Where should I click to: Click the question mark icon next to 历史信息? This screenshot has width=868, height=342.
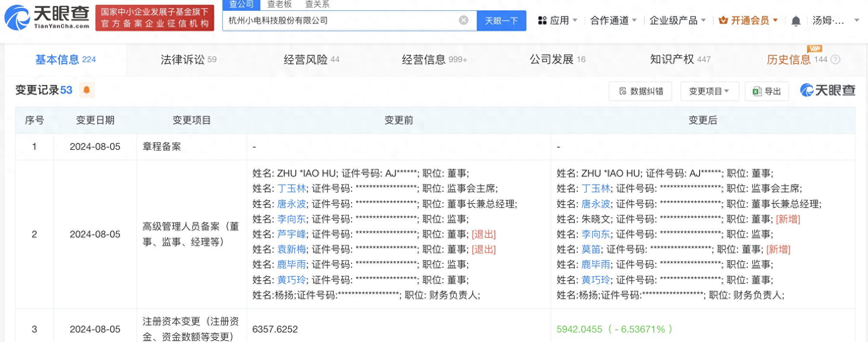point(836,60)
